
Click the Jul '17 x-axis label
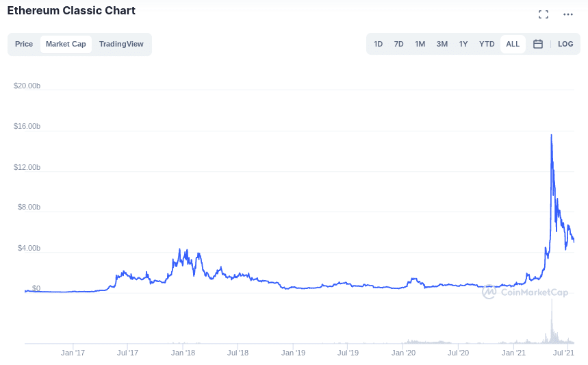[127, 353]
